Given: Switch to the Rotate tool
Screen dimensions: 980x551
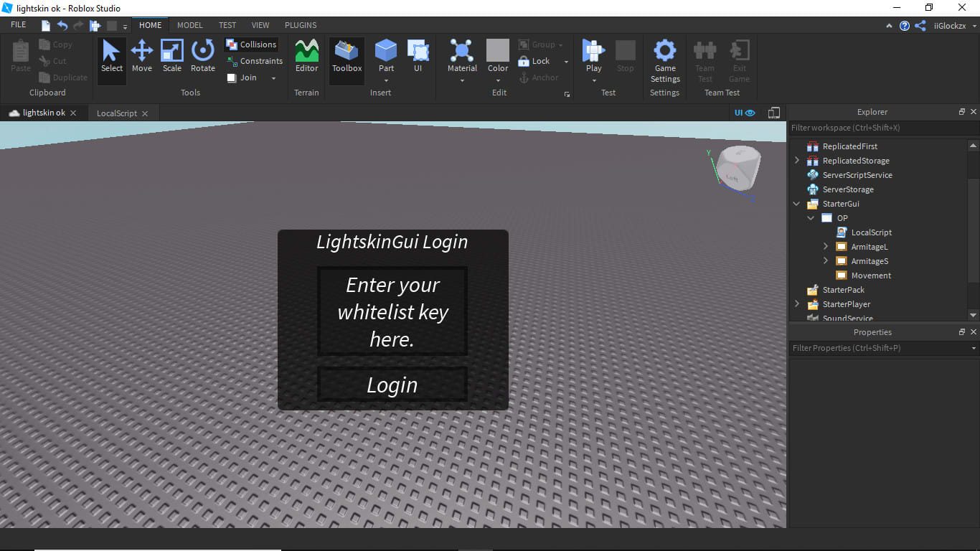Looking at the screenshot, I should pos(203,57).
